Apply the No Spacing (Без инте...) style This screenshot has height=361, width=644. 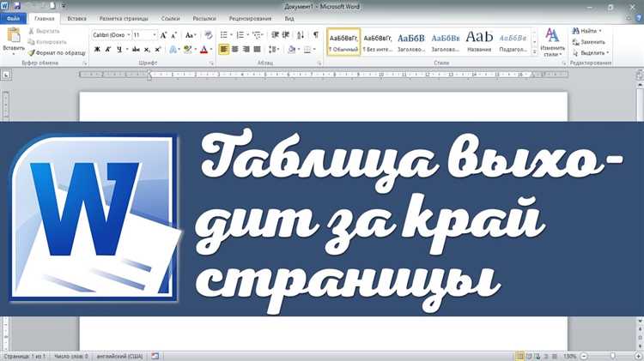tap(378, 42)
